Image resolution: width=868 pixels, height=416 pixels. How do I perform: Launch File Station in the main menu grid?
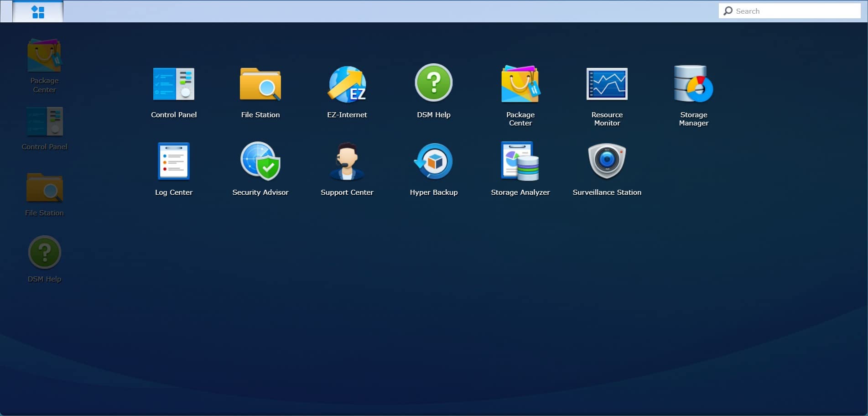[x=260, y=84]
